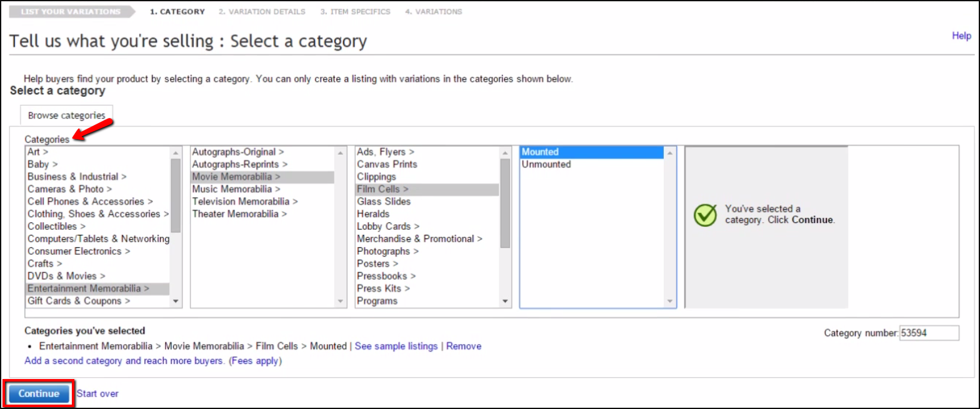980x409 pixels.
Task: Expand the Posters subcategory
Action: tap(377, 264)
